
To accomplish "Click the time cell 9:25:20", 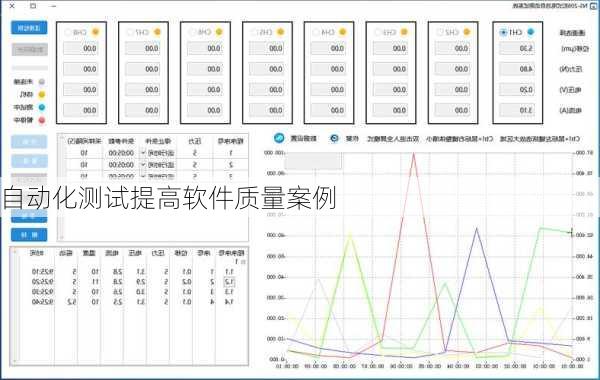I will (x=42, y=282).
